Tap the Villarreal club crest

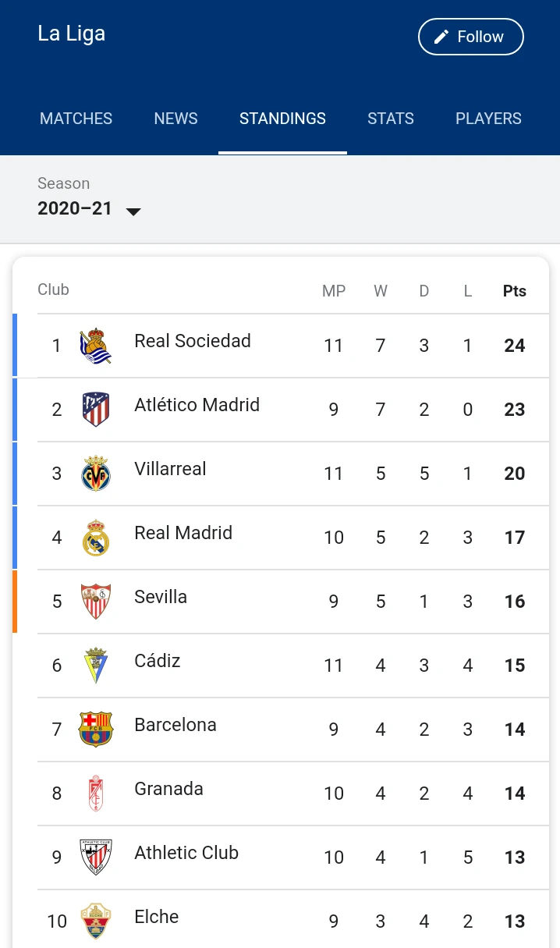pos(96,474)
